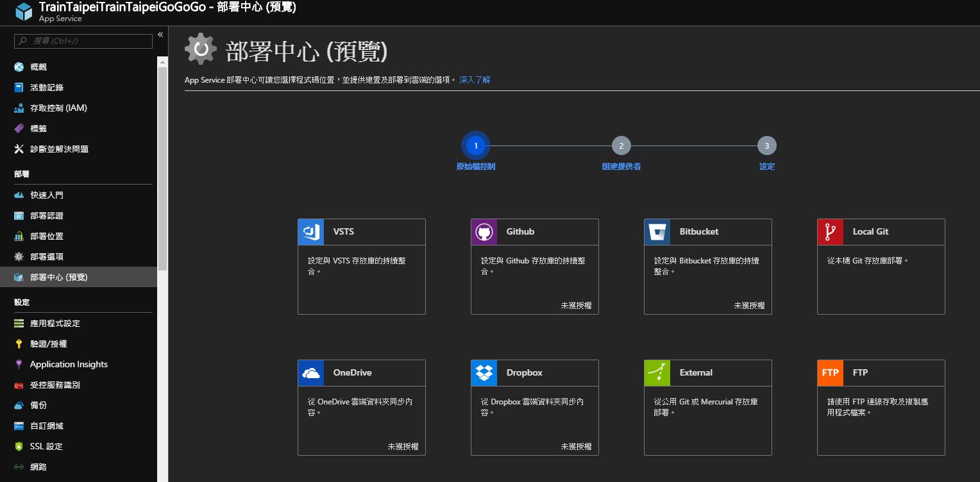Click step 1 原始檔控制 circle
The image size is (980, 482).
pos(476,146)
